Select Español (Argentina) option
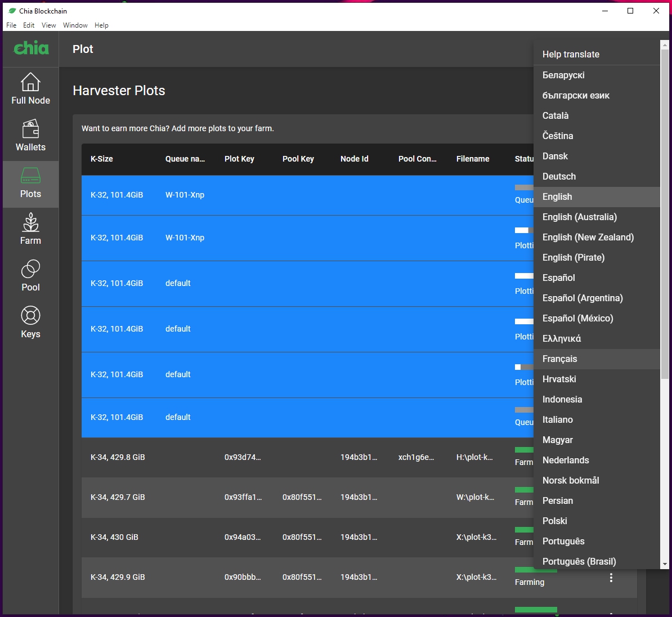The image size is (672, 617). [x=597, y=298]
